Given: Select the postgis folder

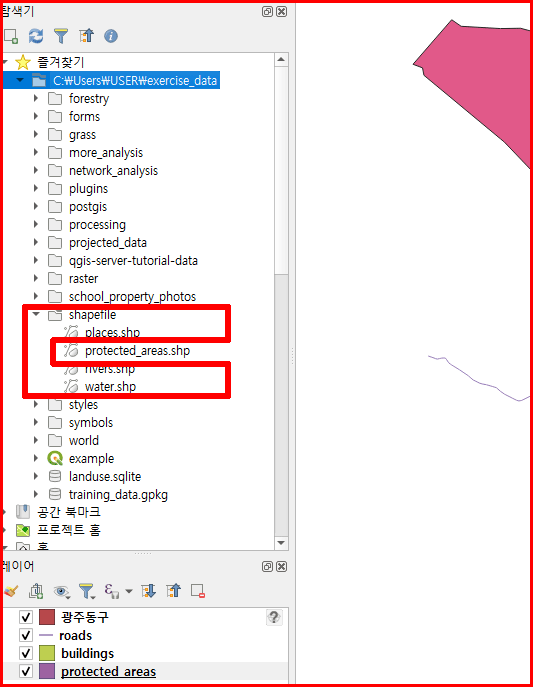Looking at the screenshot, I should pos(88,206).
